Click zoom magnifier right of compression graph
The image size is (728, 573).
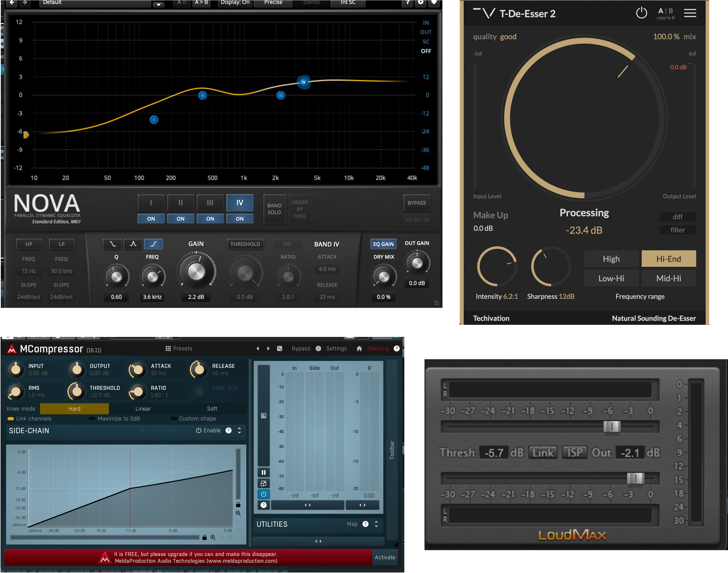238,513
